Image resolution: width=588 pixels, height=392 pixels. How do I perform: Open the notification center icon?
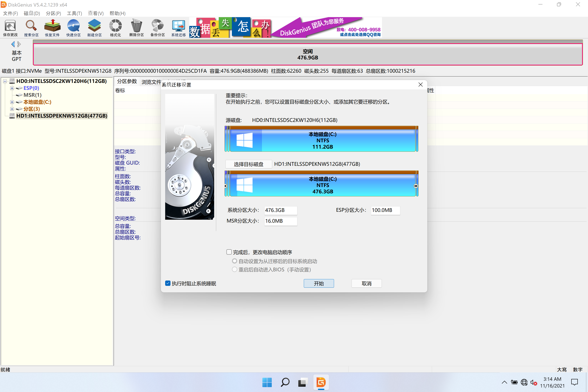[x=575, y=382]
